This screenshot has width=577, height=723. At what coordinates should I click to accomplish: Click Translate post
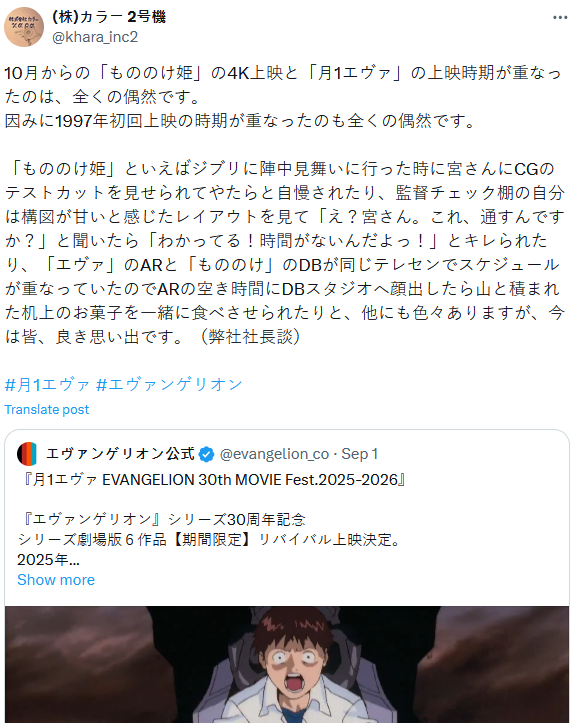click(47, 409)
